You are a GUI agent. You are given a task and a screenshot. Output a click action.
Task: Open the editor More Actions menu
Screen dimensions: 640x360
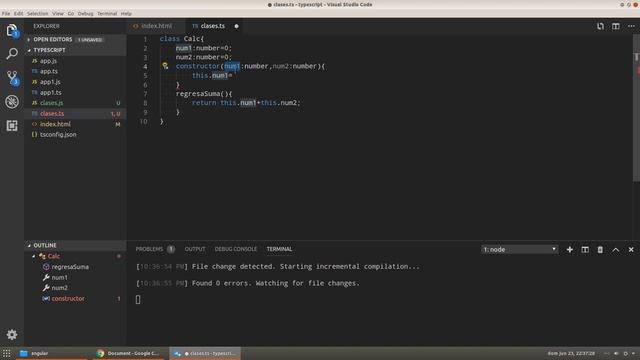pos(631,26)
